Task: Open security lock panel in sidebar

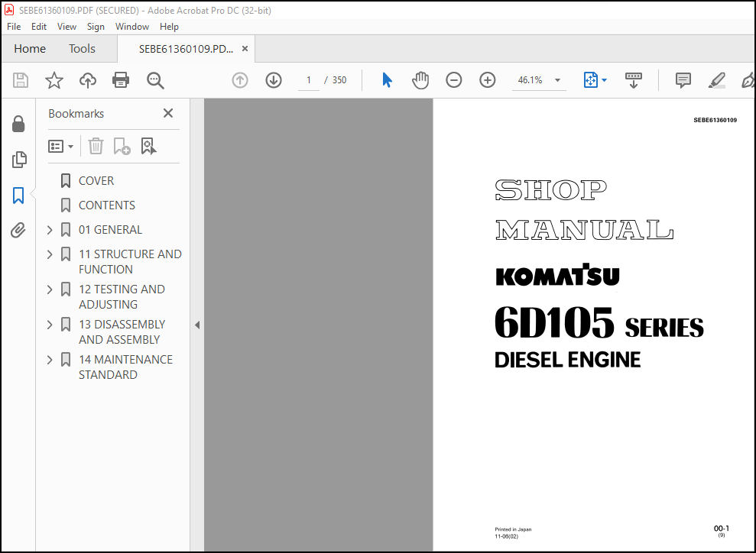Action: [x=18, y=124]
